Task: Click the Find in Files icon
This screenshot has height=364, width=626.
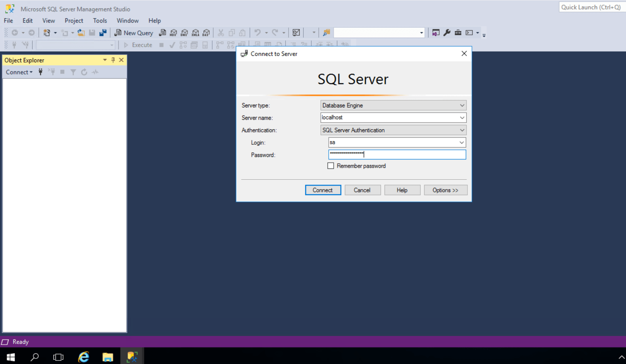Action: point(326,33)
